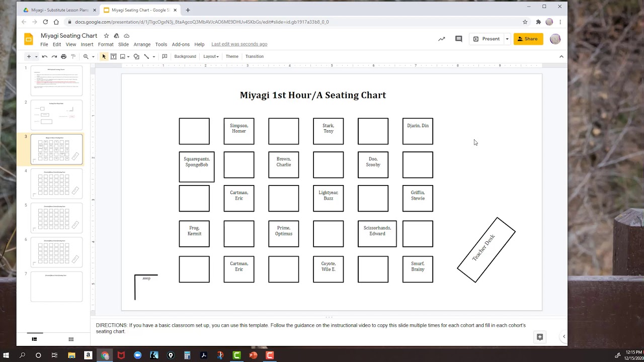Click the new slide plus icon
The width and height of the screenshot is (644, 362).
(x=29, y=56)
